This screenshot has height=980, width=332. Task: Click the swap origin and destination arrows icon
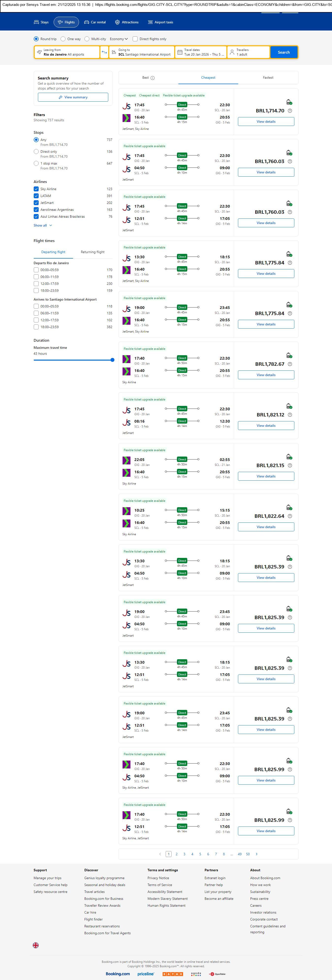point(104,52)
